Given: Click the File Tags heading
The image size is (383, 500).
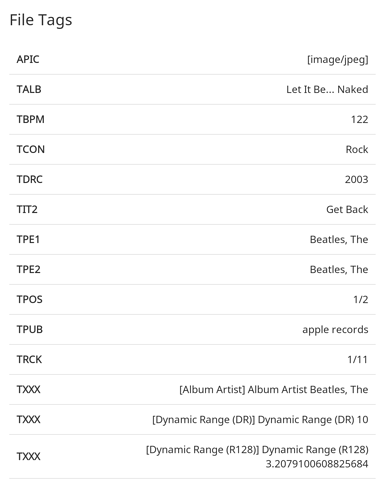Looking at the screenshot, I should tap(41, 20).
